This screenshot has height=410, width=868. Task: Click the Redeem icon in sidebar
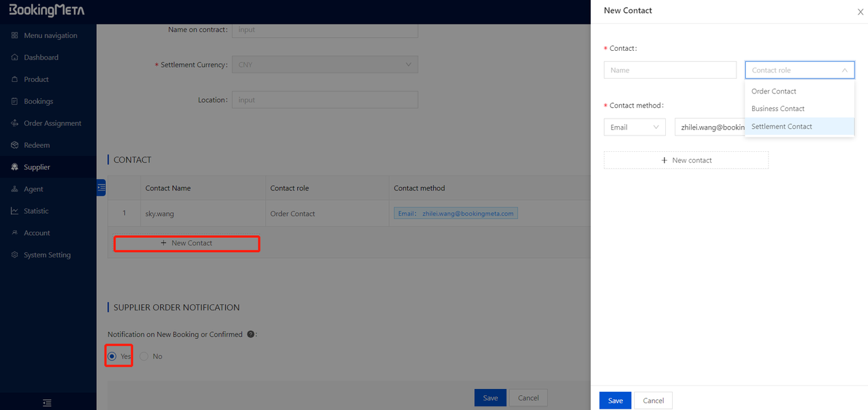[x=15, y=145]
